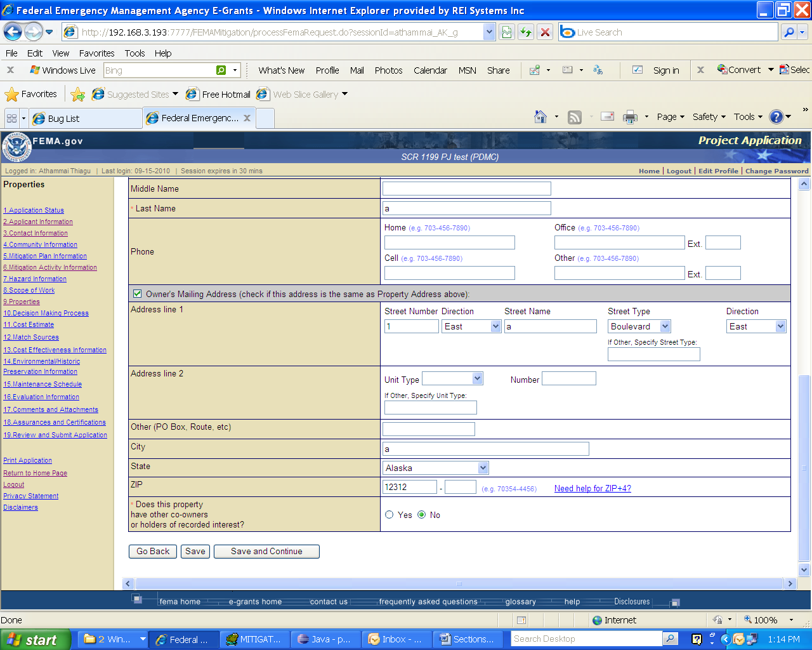Click the Save and Continue button
This screenshot has height=650, width=812.
266,551
